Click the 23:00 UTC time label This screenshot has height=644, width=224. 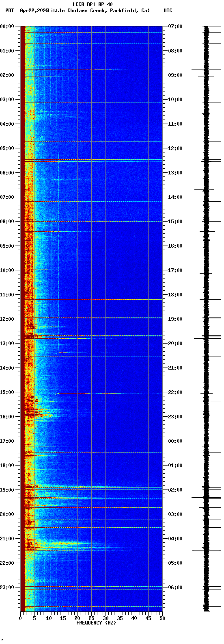pos(175,417)
